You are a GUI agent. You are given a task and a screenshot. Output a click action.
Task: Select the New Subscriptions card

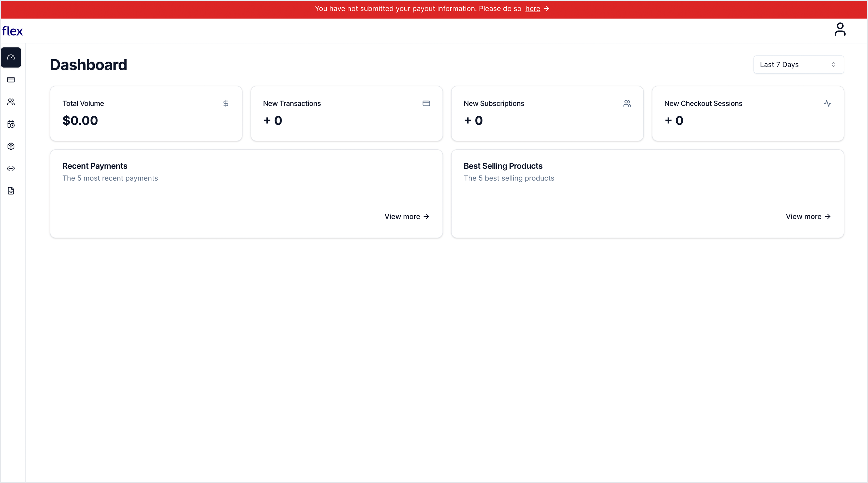click(547, 114)
